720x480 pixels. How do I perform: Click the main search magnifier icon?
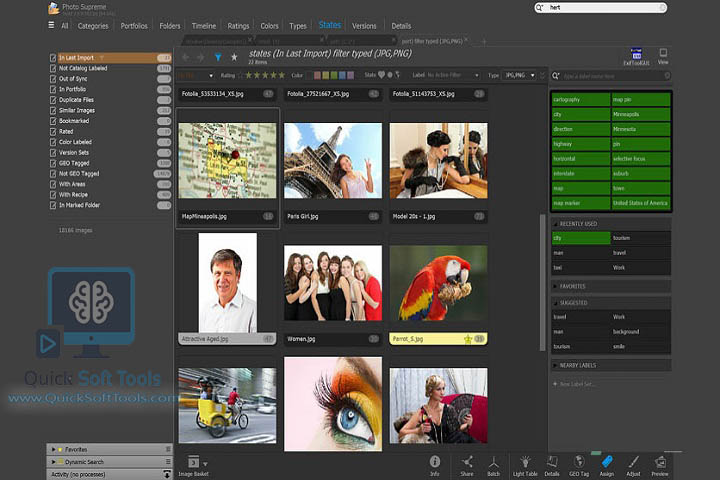pyautogui.click(x=540, y=8)
